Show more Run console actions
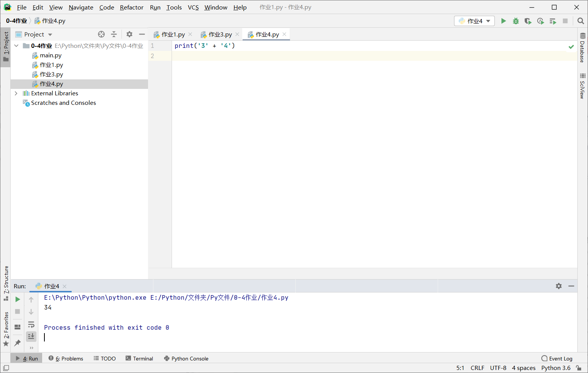This screenshot has height=373, width=588. point(31,348)
